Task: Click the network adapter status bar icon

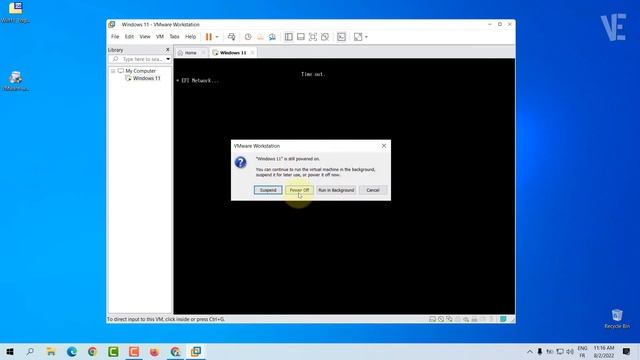Action: click(x=449, y=319)
